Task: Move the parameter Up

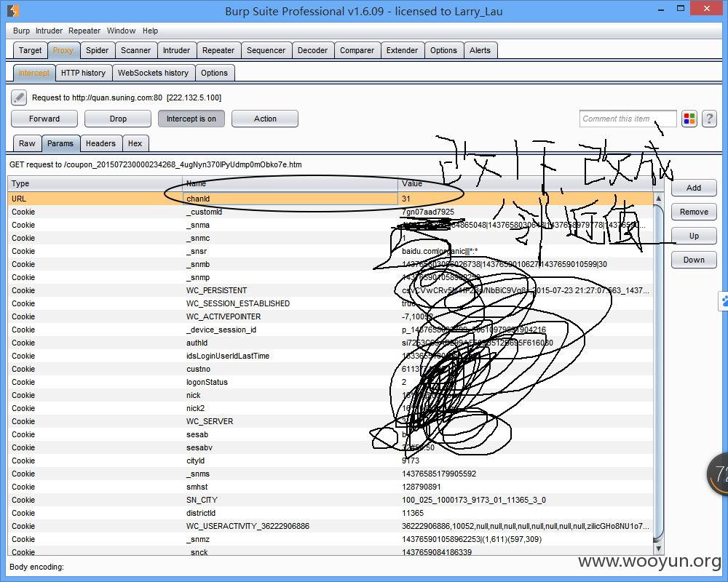Action: click(694, 236)
